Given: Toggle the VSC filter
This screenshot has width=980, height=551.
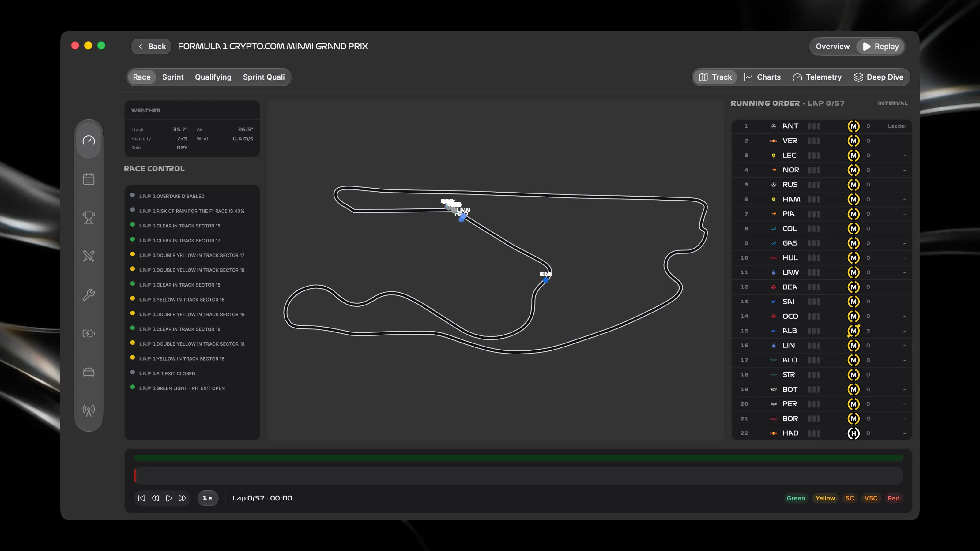Looking at the screenshot, I should click(871, 498).
